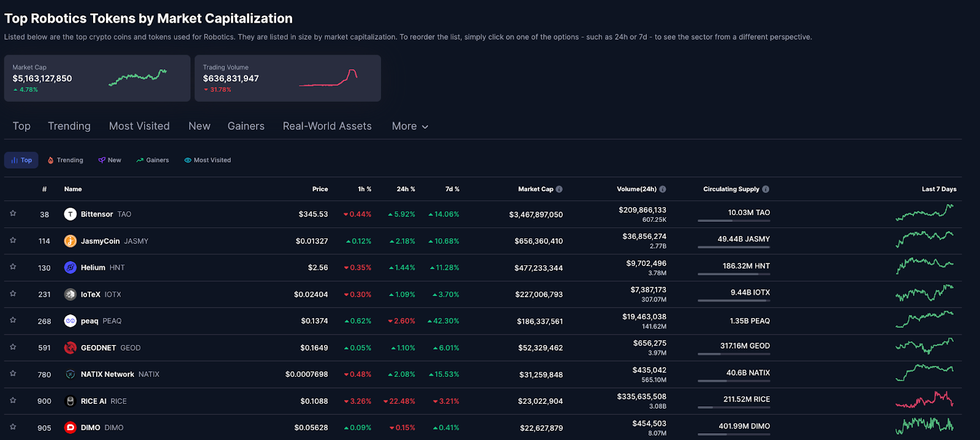Expand the More categories dropdown
This screenshot has height=440, width=980.
click(410, 126)
